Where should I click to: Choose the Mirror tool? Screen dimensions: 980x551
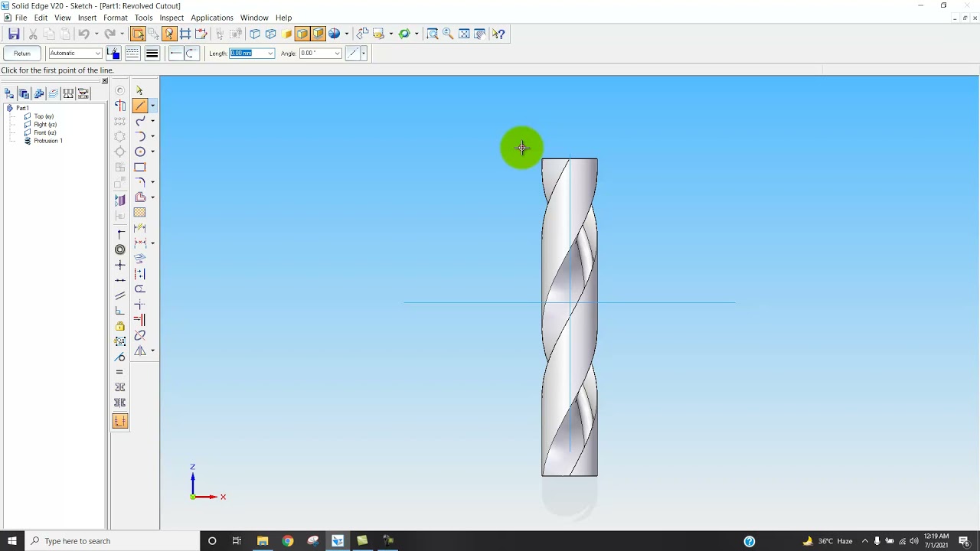click(x=140, y=350)
